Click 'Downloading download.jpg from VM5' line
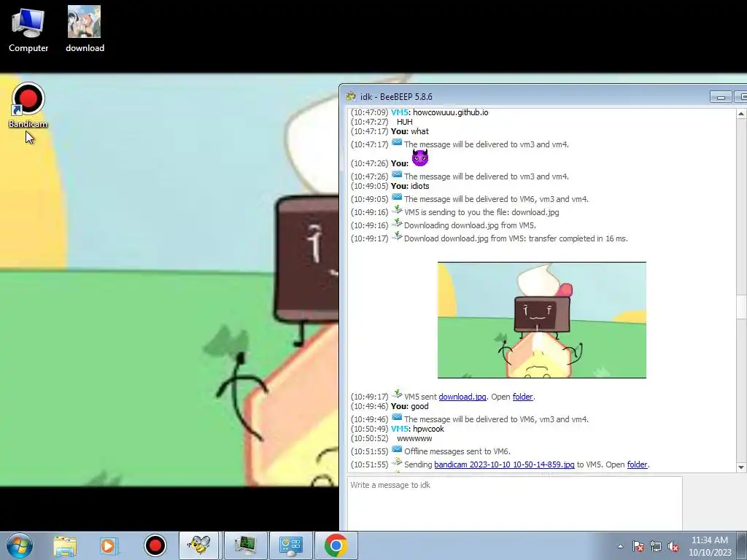Image resolution: width=747 pixels, height=560 pixels. [470, 225]
